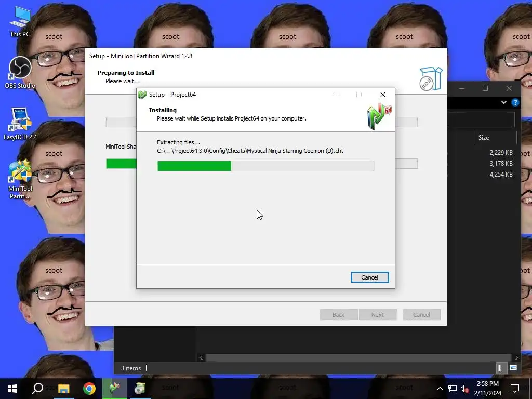This screenshot has height=399, width=532.
Task: Open taskbar search
Action: pyautogui.click(x=37, y=389)
